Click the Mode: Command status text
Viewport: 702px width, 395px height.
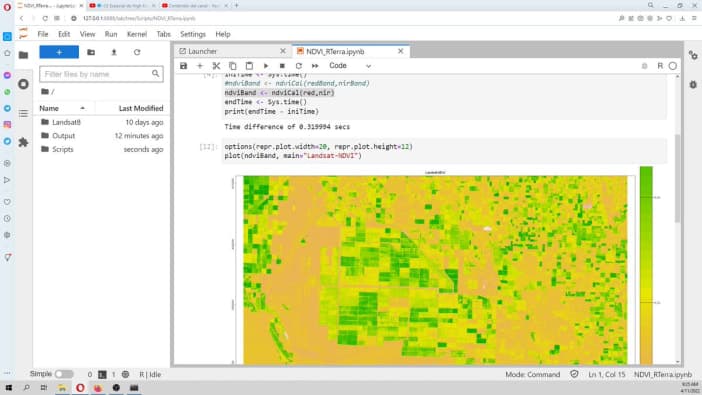[532, 374]
